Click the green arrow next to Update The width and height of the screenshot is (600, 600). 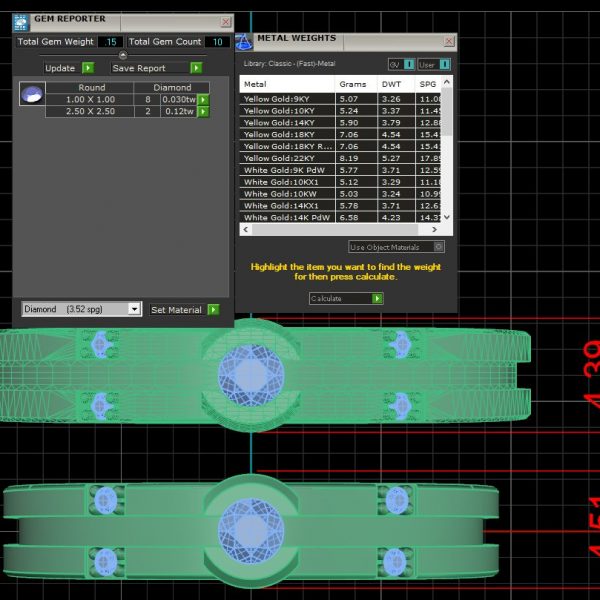click(88, 68)
